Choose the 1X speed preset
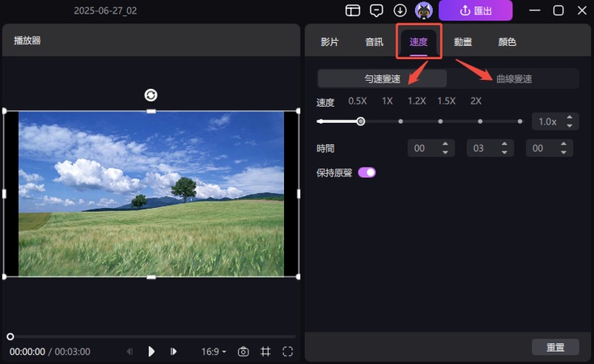Screen dimensions: 594x364 [x=387, y=101]
